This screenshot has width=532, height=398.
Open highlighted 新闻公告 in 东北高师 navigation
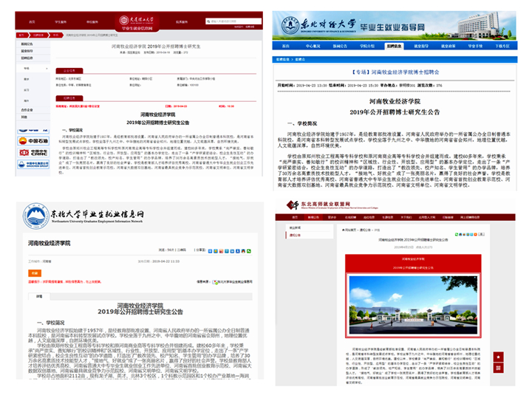[313, 217]
